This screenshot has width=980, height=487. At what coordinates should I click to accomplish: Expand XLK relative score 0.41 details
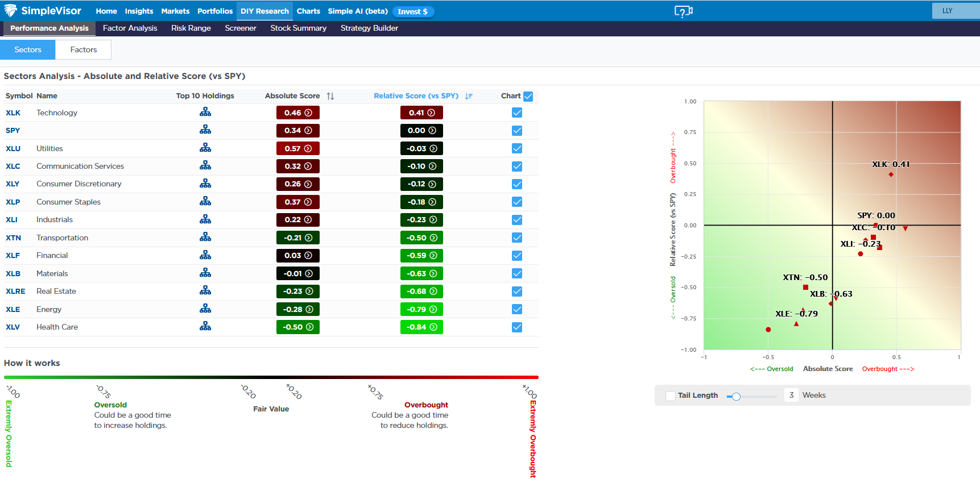pos(421,113)
